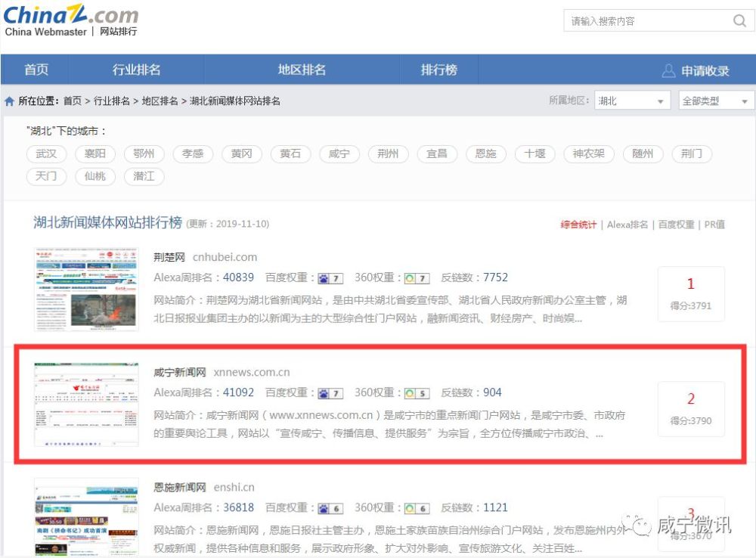Screen dimensions: 756x558
Task: Select the 武汉 city tag
Action: [46, 153]
